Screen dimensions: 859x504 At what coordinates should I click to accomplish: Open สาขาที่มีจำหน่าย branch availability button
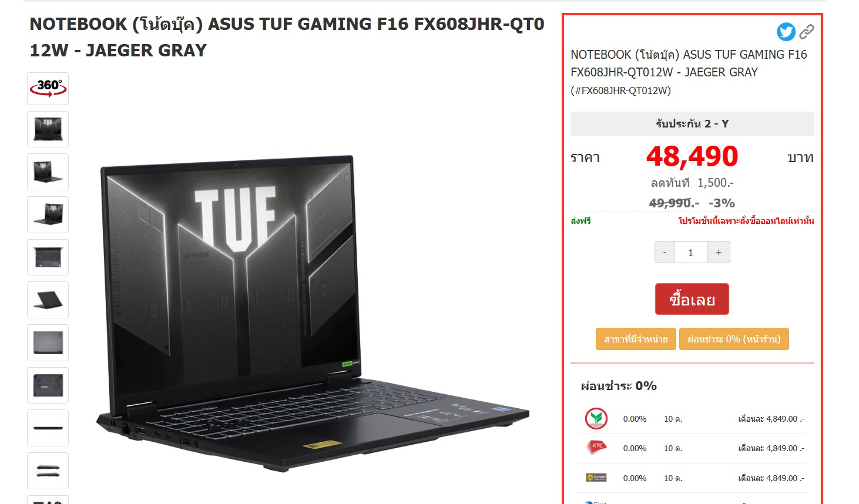click(x=636, y=339)
